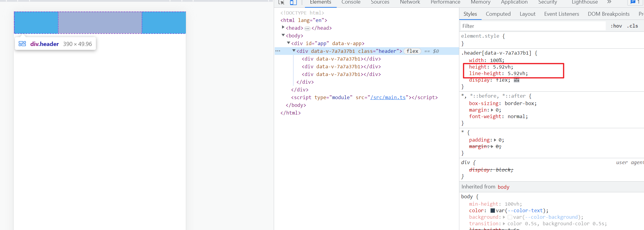Click the highlighted middle header section in preview
The width and height of the screenshot is (644, 230).
(x=100, y=23)
